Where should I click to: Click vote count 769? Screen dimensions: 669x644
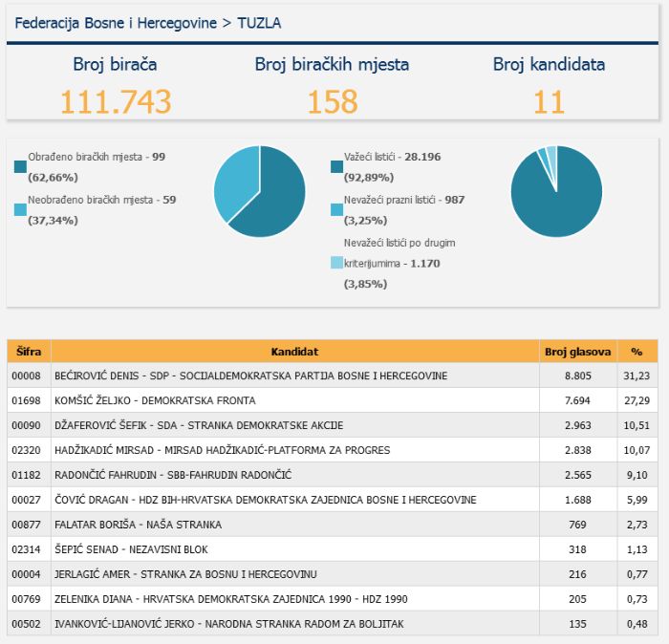click(577, 525)
